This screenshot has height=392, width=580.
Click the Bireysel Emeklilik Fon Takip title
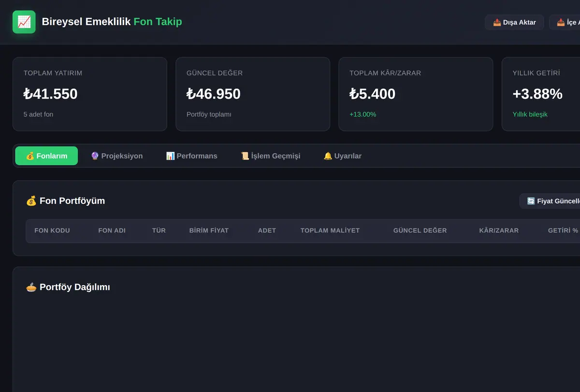(112, 22)
